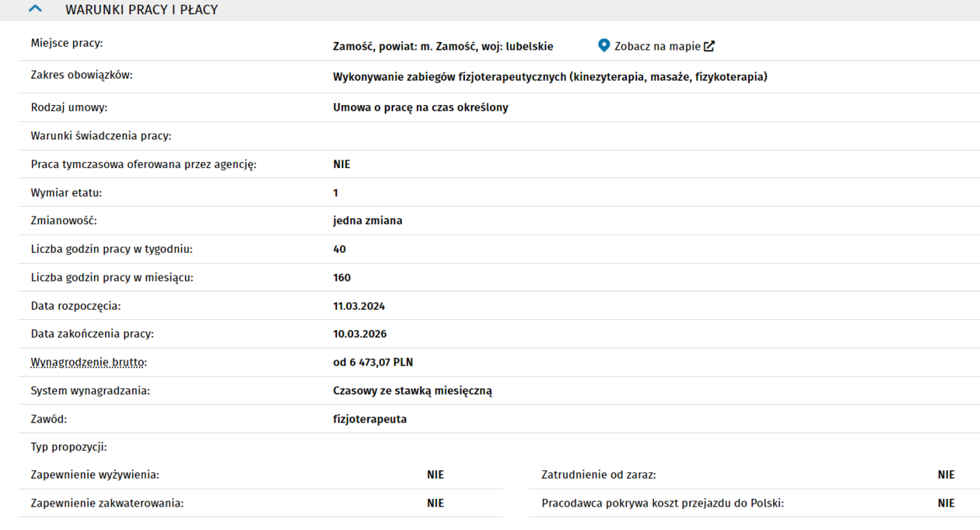Click the map pin icon
Viewport: 980px width, 530px height.
pyautogui.click(x=604, y=46)
